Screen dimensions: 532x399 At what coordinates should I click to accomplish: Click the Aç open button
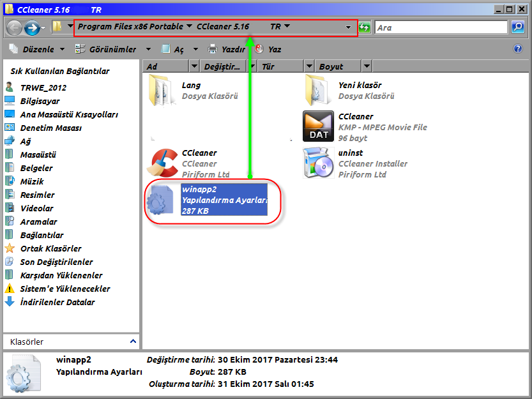click(173, 49)
